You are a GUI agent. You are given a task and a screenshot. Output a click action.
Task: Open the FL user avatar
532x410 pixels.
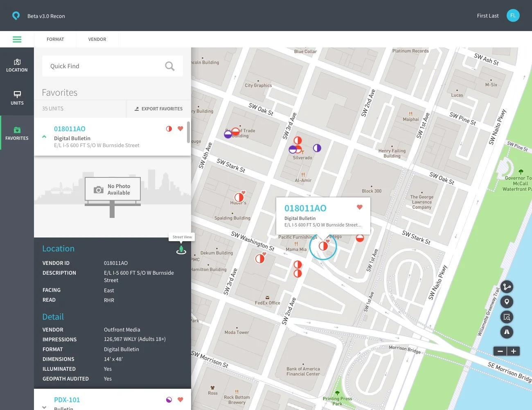point(513,16)
